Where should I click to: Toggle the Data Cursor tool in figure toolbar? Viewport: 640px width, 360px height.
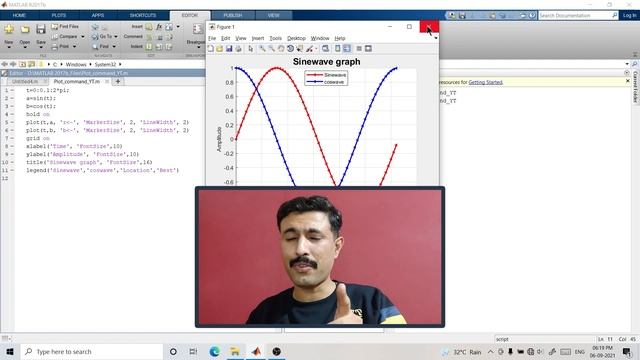(x=300, y=49)
